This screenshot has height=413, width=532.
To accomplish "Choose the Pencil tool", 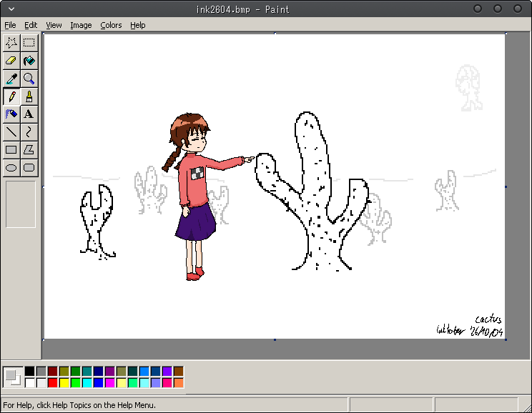I will (x=11, y=96).
